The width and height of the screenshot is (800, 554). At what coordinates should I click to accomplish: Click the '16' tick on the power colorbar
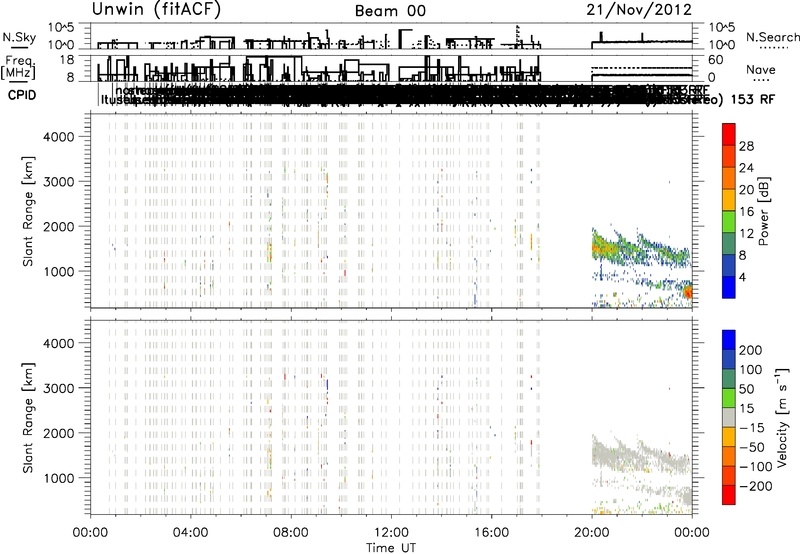click(746, 212)
